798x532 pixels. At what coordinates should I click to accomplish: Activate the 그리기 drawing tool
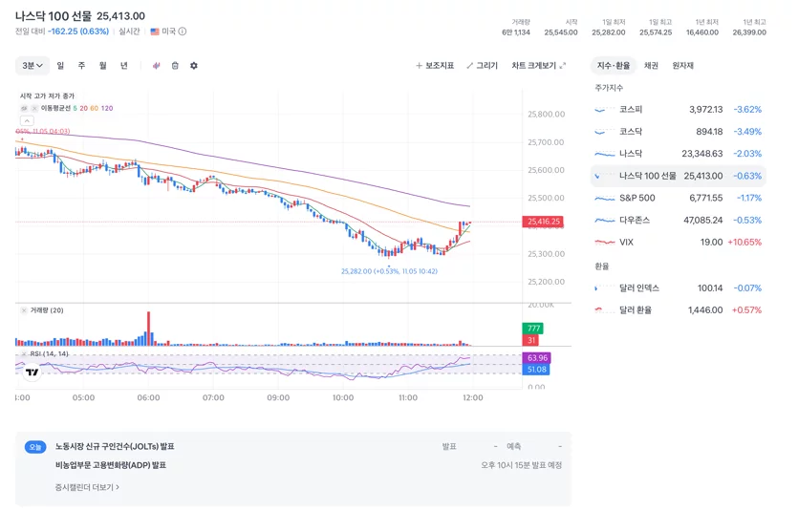tap(482, 66)
